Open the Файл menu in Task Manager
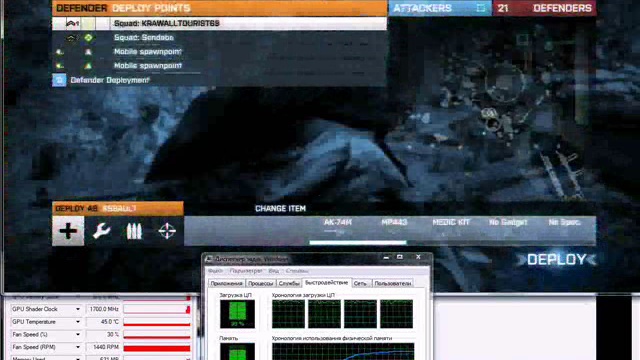Viewport: 640px width, 360px height. [215, 271]
